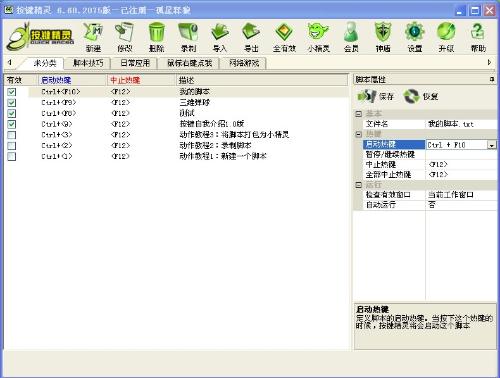Click the Ctrl+<F10> hotkey cell

61,92
